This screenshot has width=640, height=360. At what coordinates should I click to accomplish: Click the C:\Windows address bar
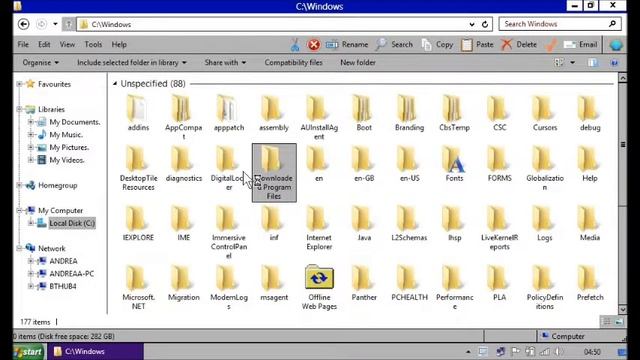(x=284, y=24)
